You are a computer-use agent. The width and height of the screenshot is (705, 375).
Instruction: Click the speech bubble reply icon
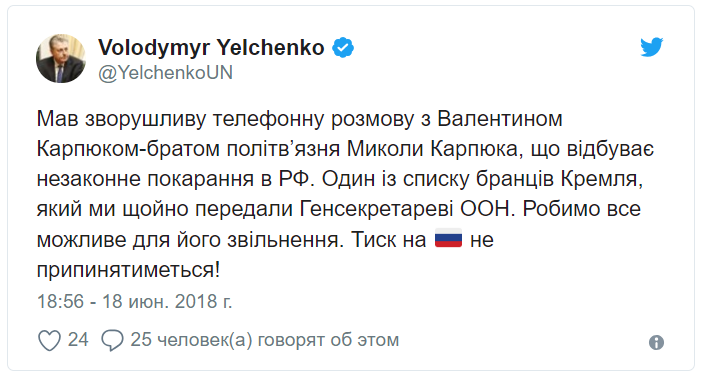112,340
